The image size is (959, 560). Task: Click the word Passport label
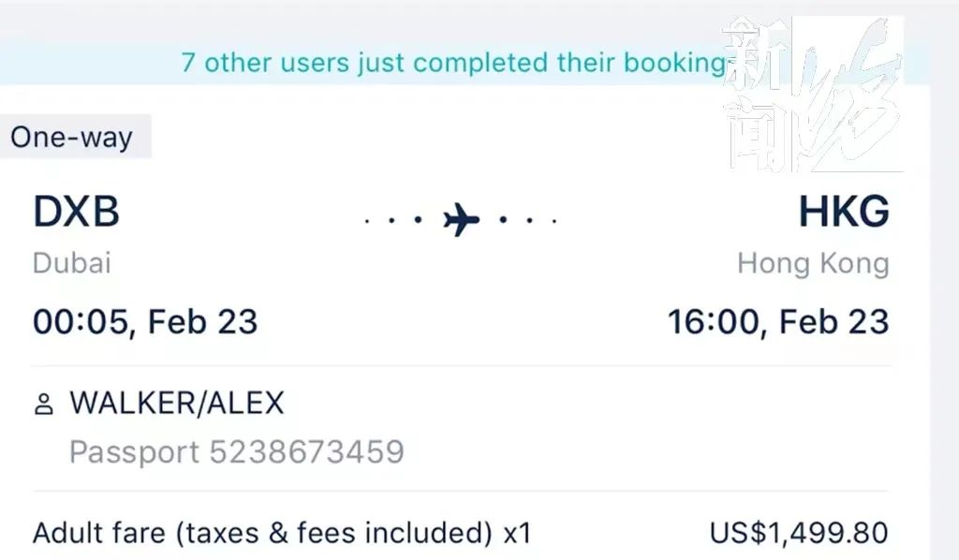pyautogui.click(x=134, y=452)
